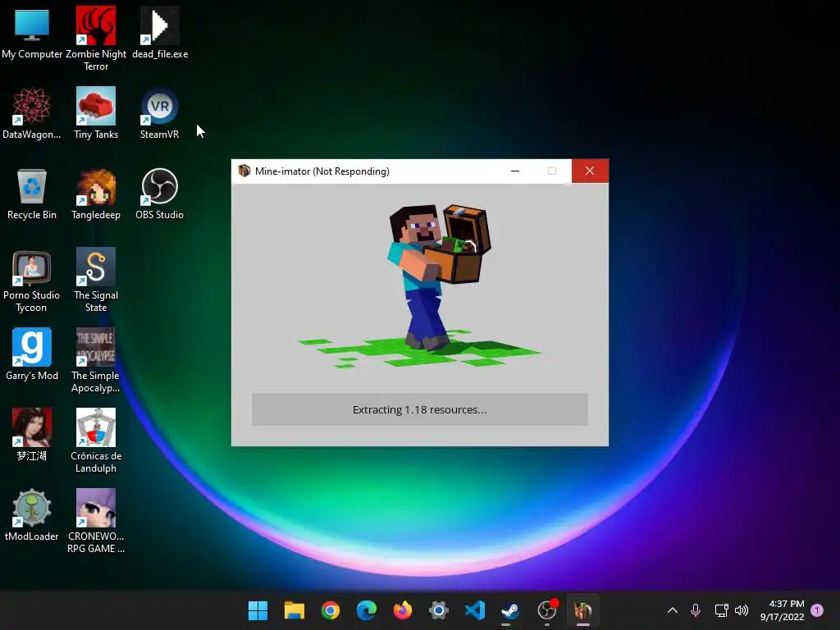The height and width of the screenshot is (630, 840).
Task: Launch Firefox from the taskbar
Action: (403, 610)
